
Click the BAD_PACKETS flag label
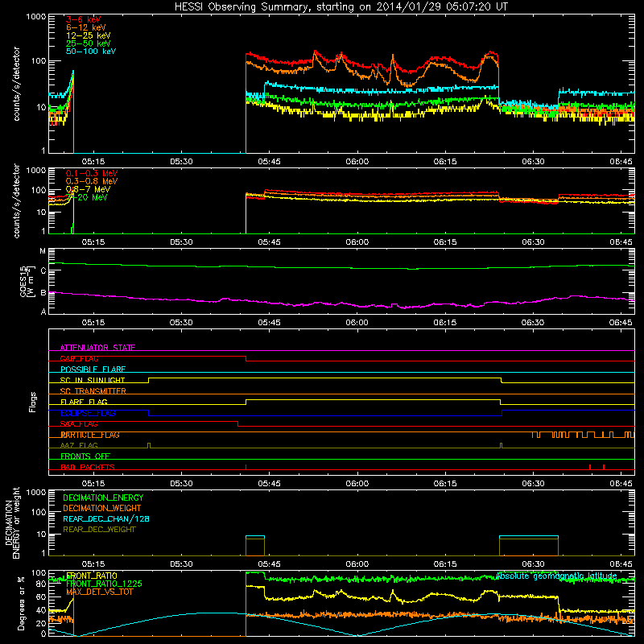[x=88, y=467]
